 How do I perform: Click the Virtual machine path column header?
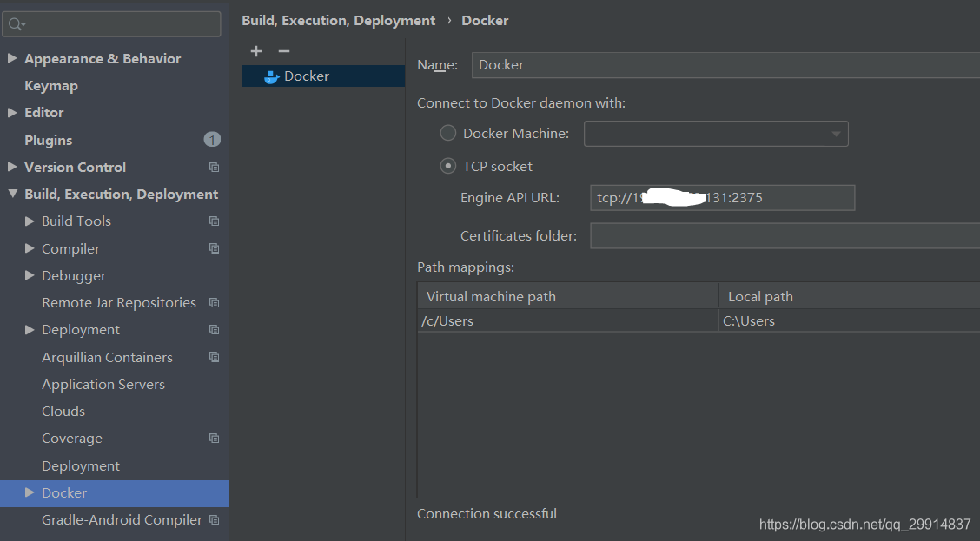(568, 296)
